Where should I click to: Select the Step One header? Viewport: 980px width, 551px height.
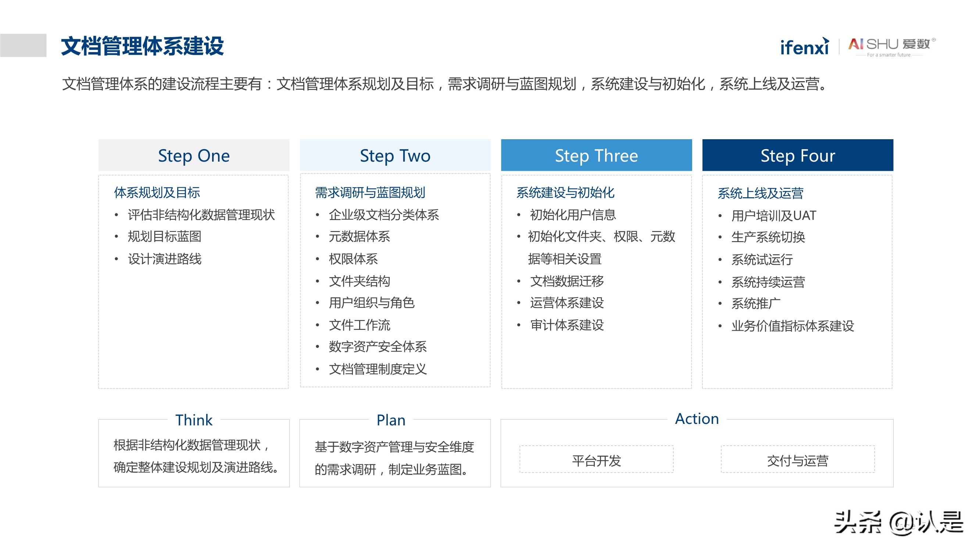tap(194, 155)
